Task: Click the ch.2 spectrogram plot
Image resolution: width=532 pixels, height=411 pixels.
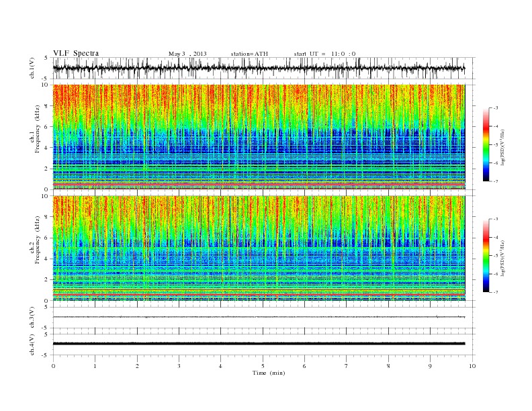Action: [x=259, y=248]
